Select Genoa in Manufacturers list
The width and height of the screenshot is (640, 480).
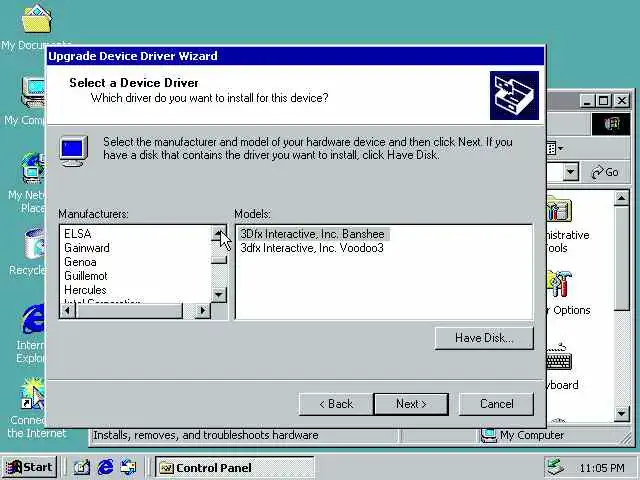pyautogui.click(x=80, y=262)
